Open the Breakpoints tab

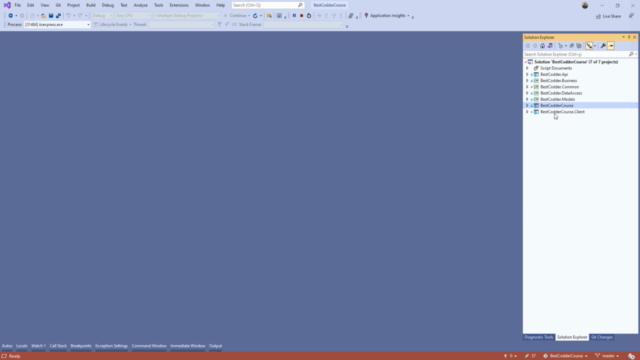point(81,346)
